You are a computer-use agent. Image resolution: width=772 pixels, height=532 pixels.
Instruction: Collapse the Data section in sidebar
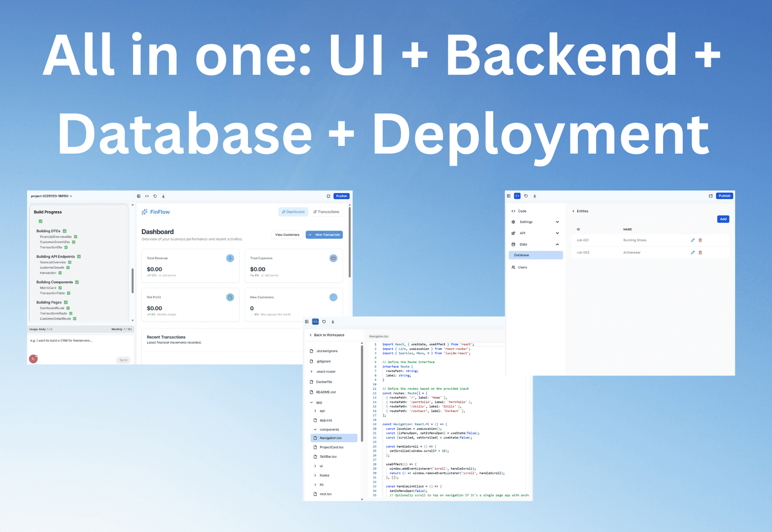(557, 244)
